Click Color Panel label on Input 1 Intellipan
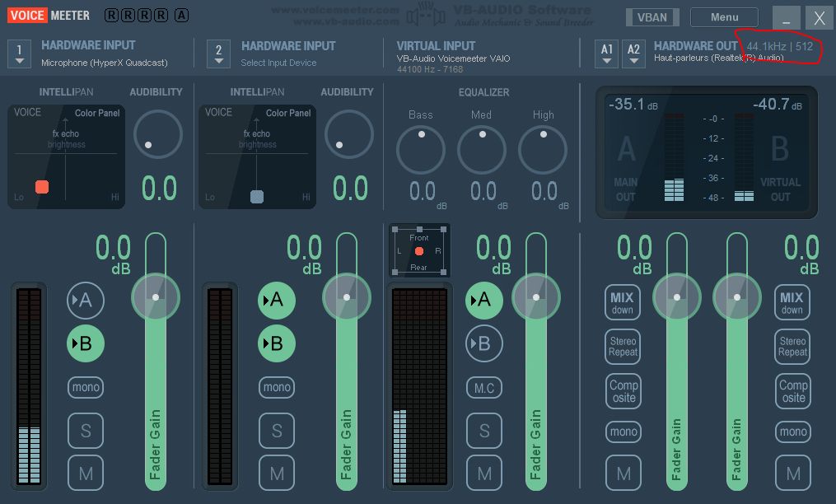The height and width of the screenshot is (504, 836). pyautogui.click(x=97, y=113)
